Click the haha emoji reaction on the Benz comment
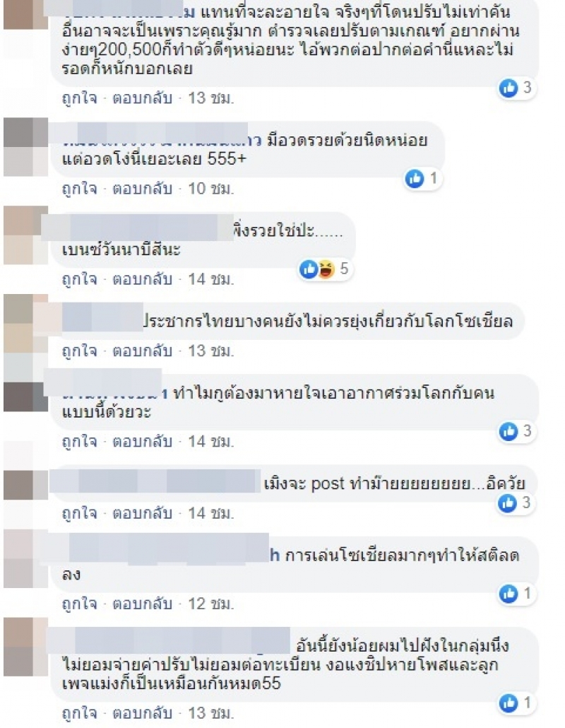The width and height of the screenshot is (565, 728). [326, 269]
